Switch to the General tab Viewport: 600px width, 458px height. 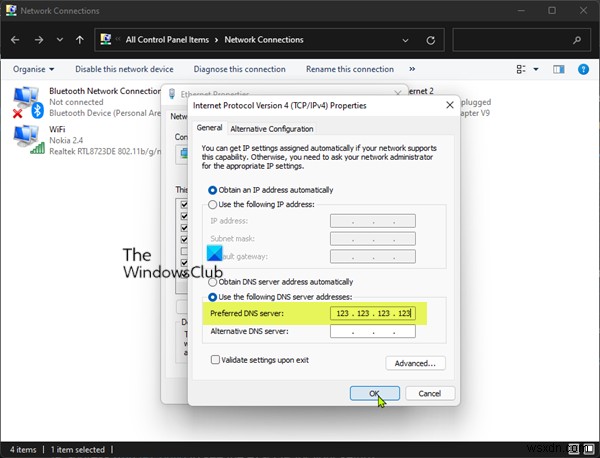tap(209, 128)
